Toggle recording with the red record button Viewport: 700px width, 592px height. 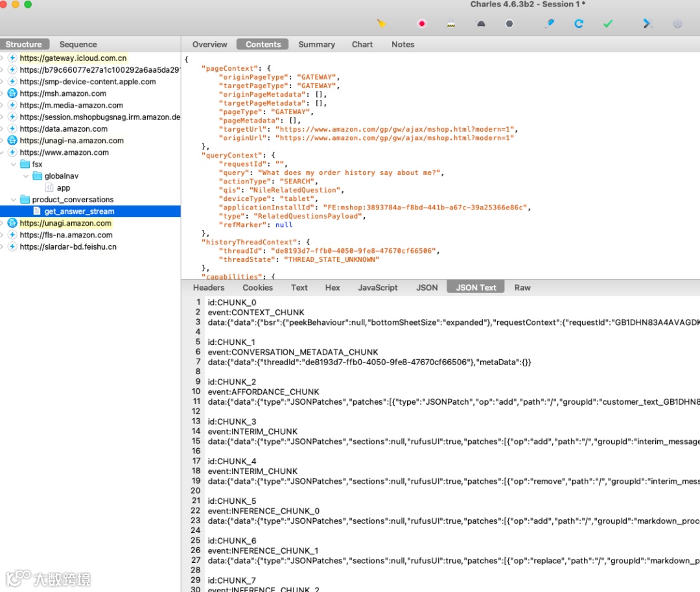[422, 24]
